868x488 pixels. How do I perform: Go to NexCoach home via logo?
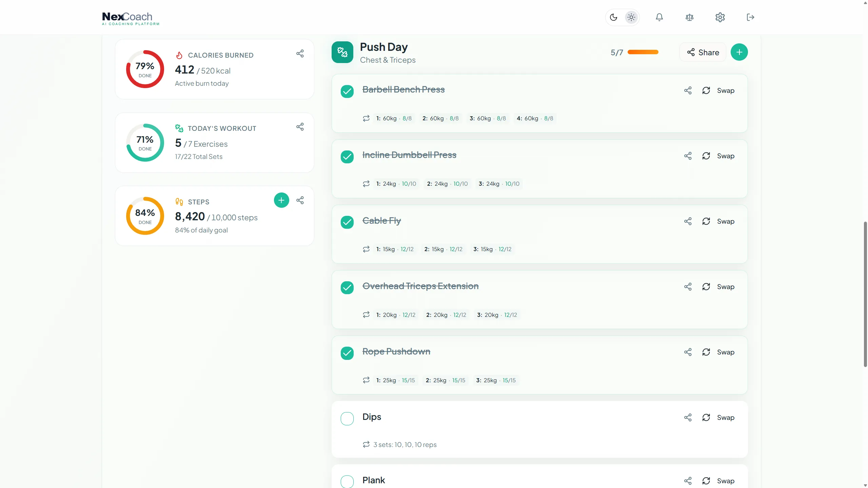click(x=131, y=19)
